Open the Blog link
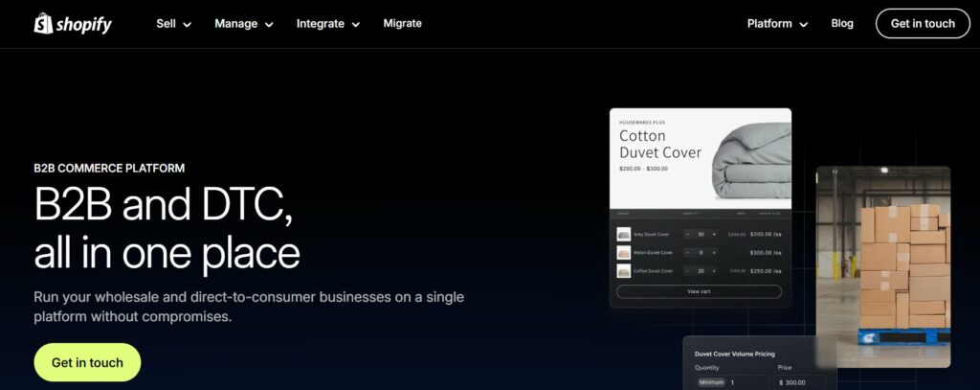 842,23
